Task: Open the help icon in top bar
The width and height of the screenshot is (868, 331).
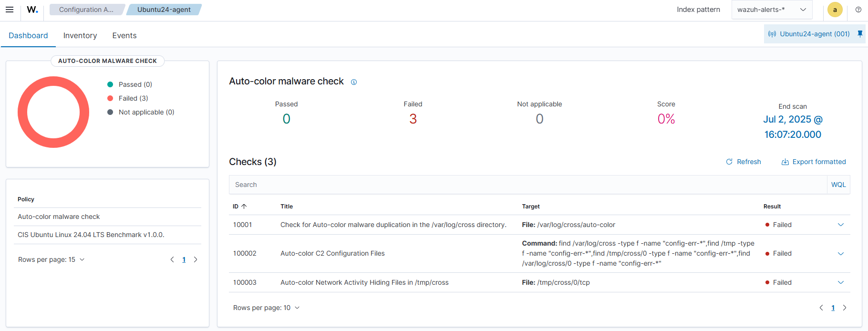Action: [858, 10]
